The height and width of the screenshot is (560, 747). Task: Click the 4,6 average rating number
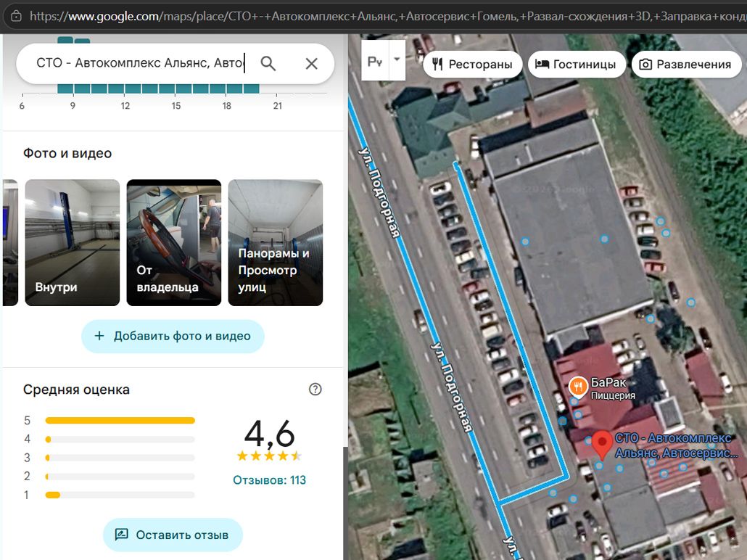[x=270, y=435]
